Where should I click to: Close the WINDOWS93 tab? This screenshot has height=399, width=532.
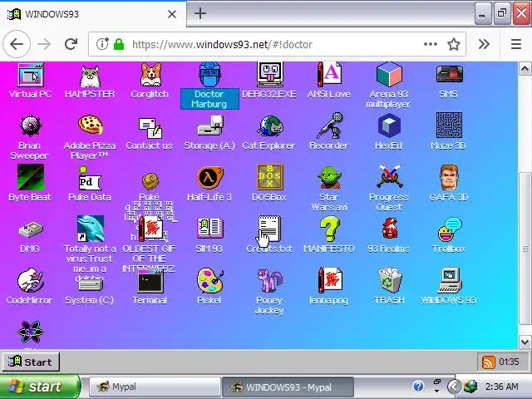click(172, 14)
